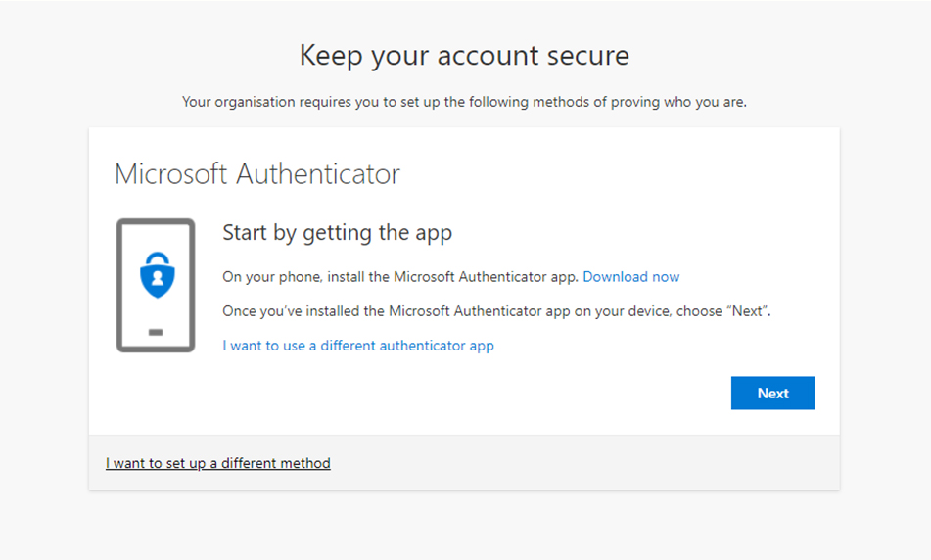Click the 'On your phone, install' instruction text
Image resolution: width=931 pixels, height=560 pixels.
[399, 277]
